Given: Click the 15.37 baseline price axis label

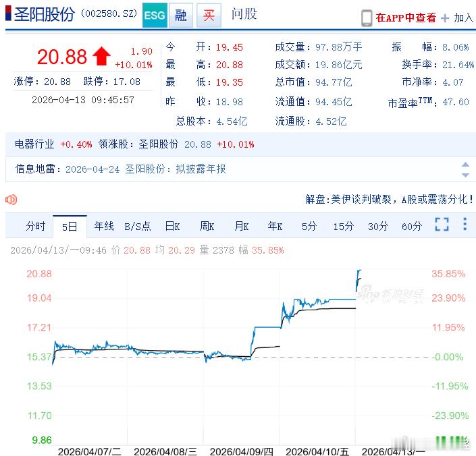Looking at the screenshot, I should [39, 357].
